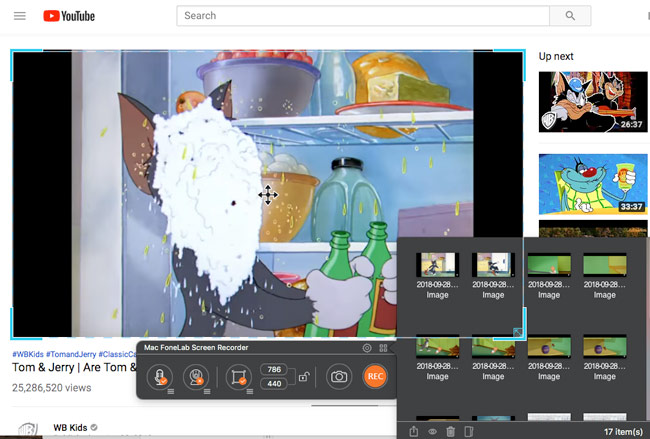This screenshot has width=650, height=439.
Task: Click the Tom and Jerry video player
Action: tap(268, 194)
